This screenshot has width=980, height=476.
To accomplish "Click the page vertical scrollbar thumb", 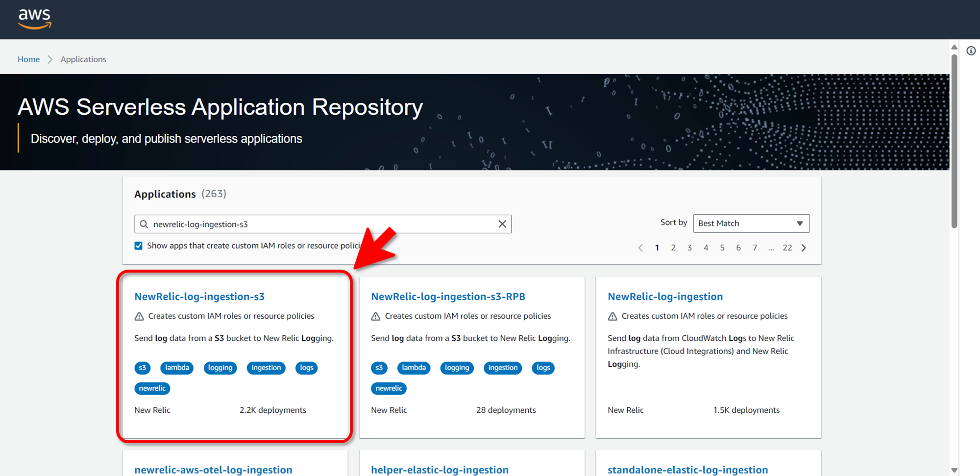I will pos(954,141).
